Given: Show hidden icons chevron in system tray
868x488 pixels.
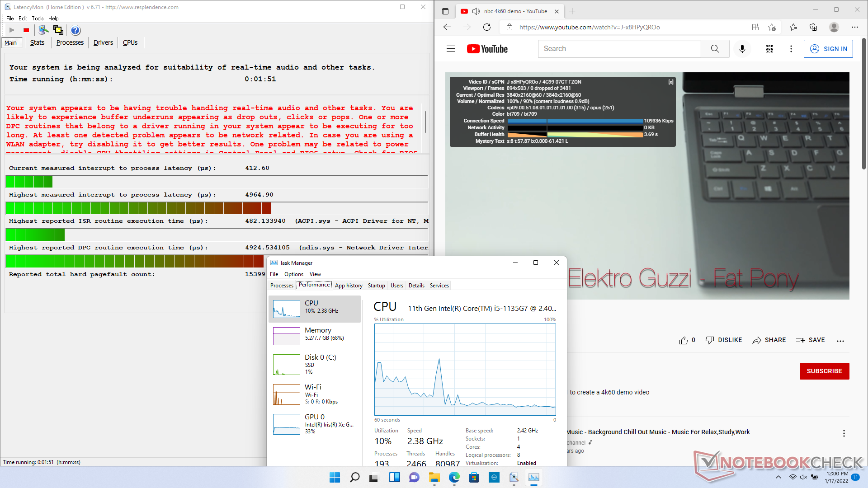Looking at the screenshot, I should 778,477.
